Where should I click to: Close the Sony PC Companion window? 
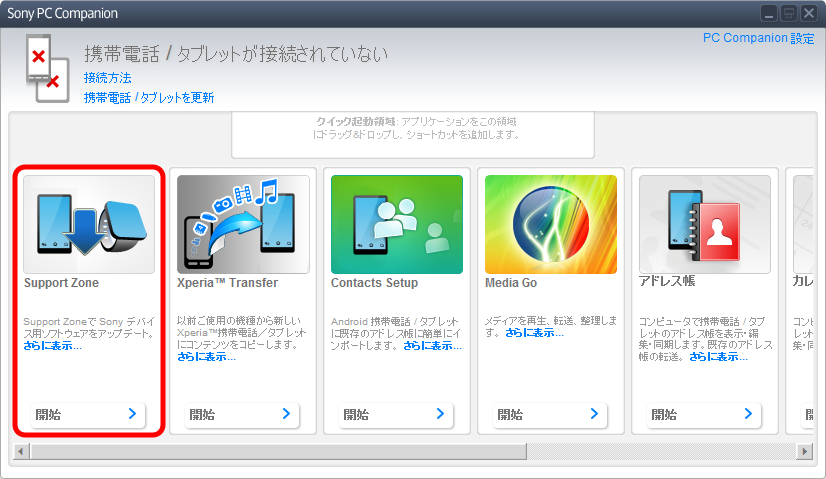click(x=809, y=13)
